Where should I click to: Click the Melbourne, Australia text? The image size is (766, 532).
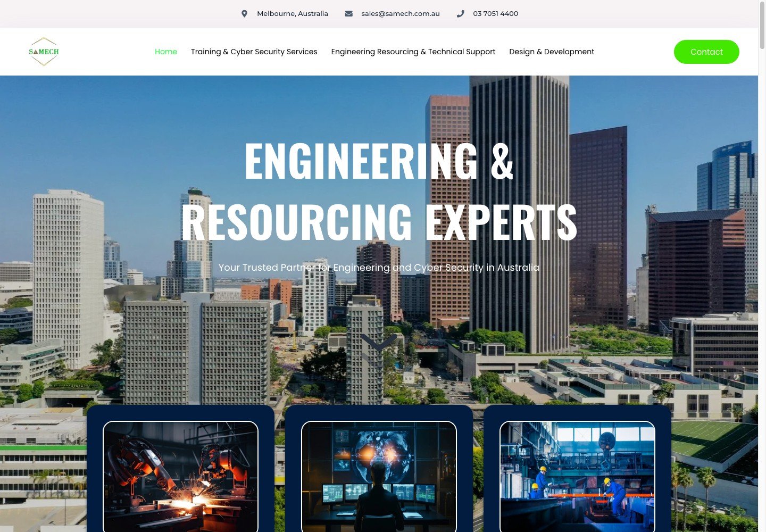pos(293,14)
